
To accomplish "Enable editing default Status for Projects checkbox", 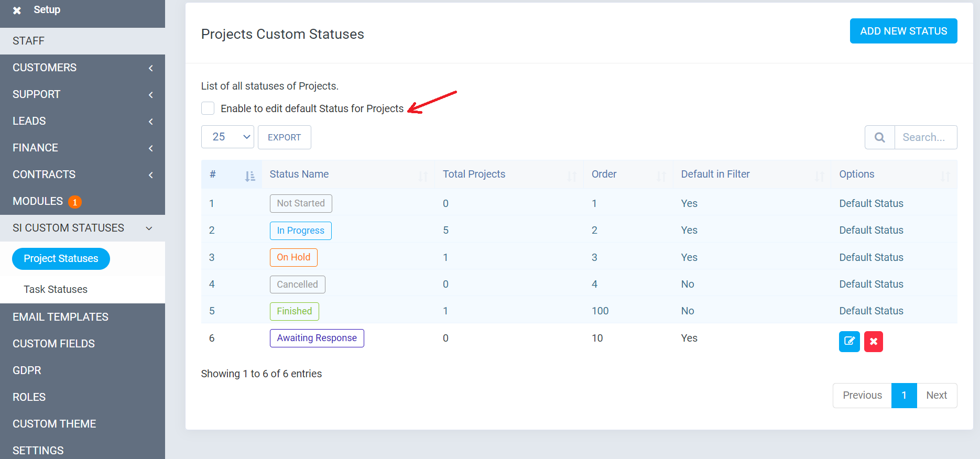I will [208, 108].
